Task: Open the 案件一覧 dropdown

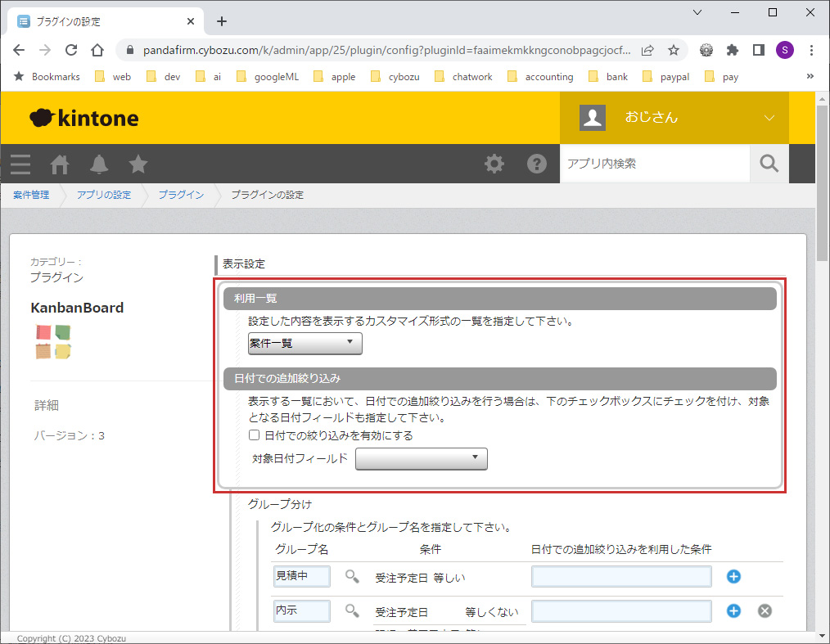Action: (x=304, y=343)
